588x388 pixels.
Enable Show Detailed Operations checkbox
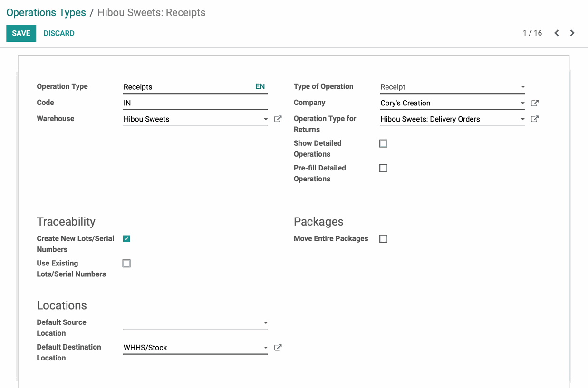click(x=383, y=143)
